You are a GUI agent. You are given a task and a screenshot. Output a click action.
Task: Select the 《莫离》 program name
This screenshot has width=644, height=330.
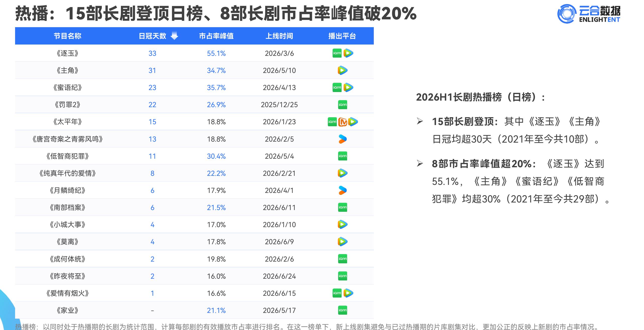[67, 242]
